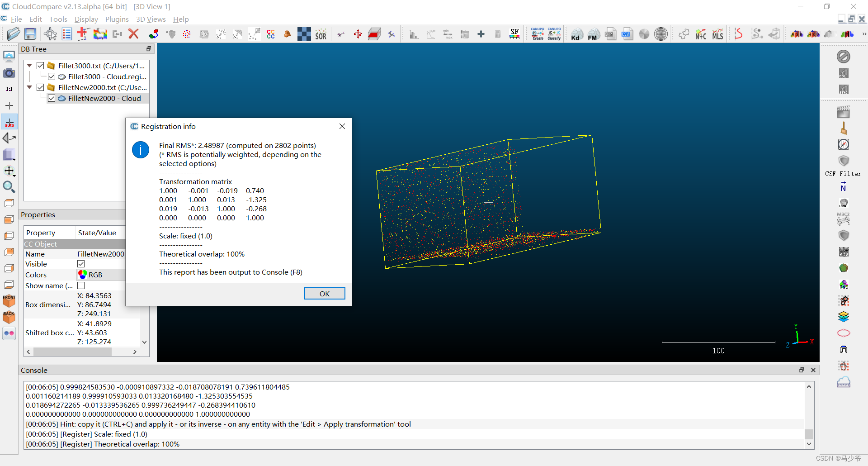Uncheck visibility of FilletNew2000 - Cloud
This screenshot has height=466, width=868.
click(x=52, y=98)
